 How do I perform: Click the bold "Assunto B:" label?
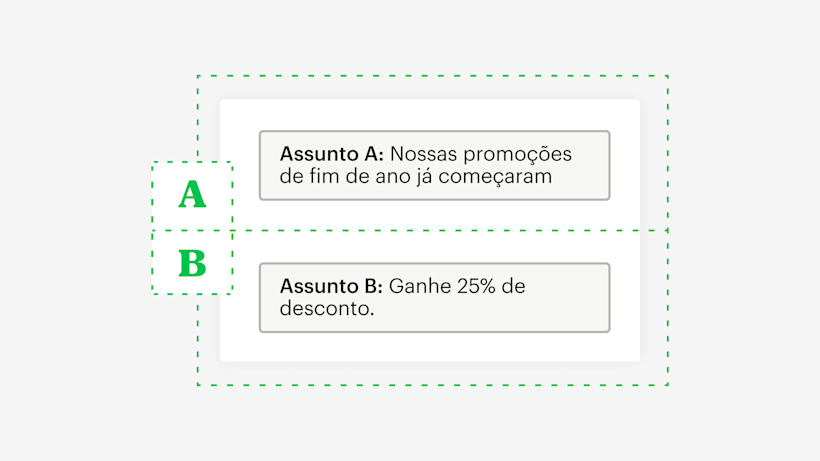pyautogui.click(x=331, y=286)
